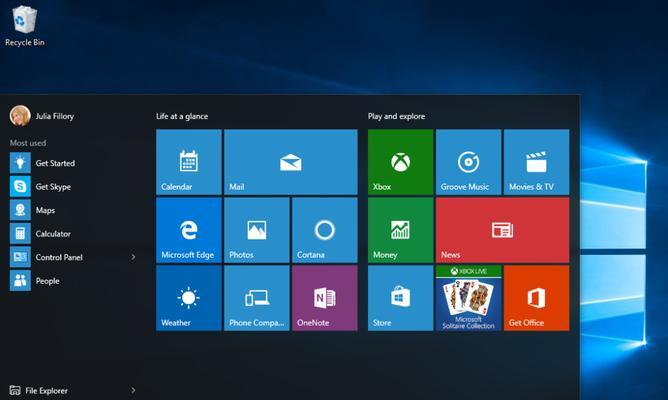Open the Groove Music tile

click(x=468, y=162)
